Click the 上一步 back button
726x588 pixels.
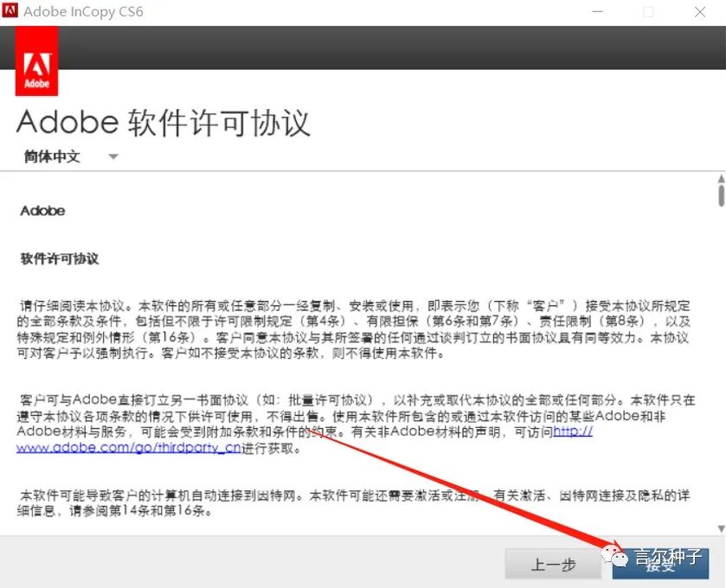pos(553,564)
